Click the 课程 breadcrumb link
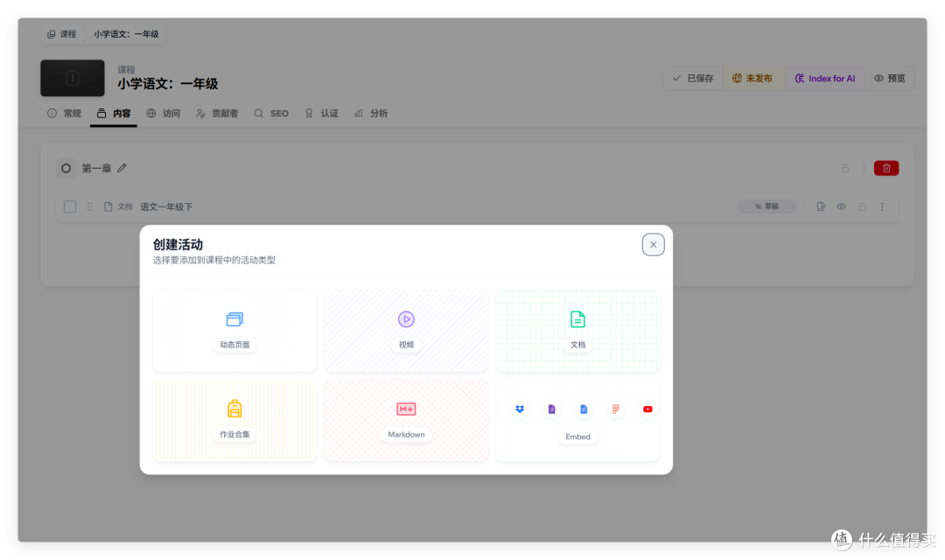Image resolution: width=945 pixels, height=560 pixels. tap(62, 34)
